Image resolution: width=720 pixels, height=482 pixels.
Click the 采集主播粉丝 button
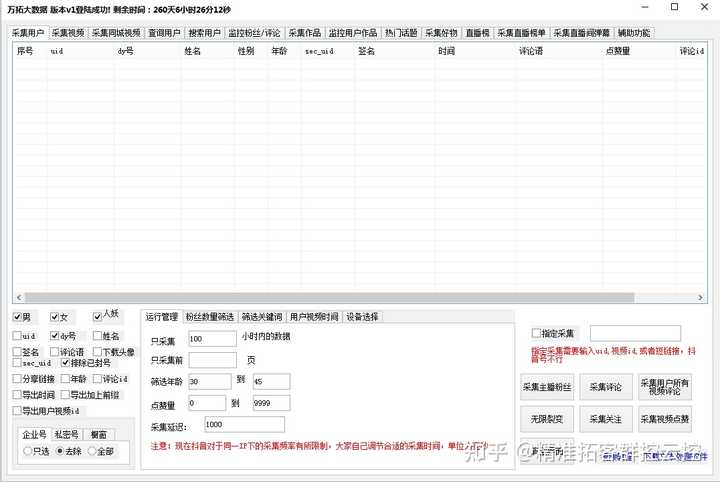pos(546,387)
